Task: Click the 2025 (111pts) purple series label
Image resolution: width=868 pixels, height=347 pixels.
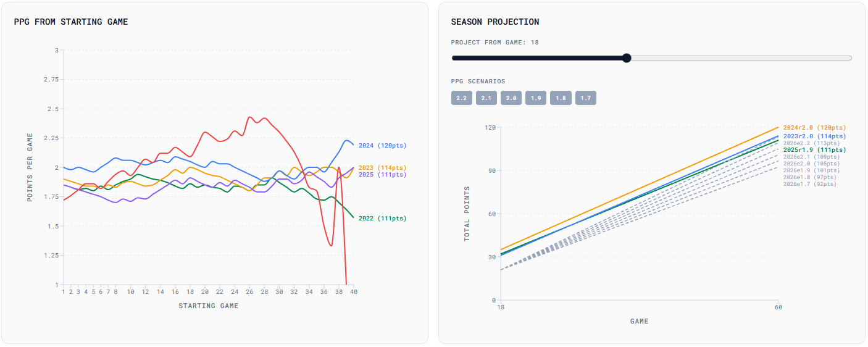Action: pos(382,175)
